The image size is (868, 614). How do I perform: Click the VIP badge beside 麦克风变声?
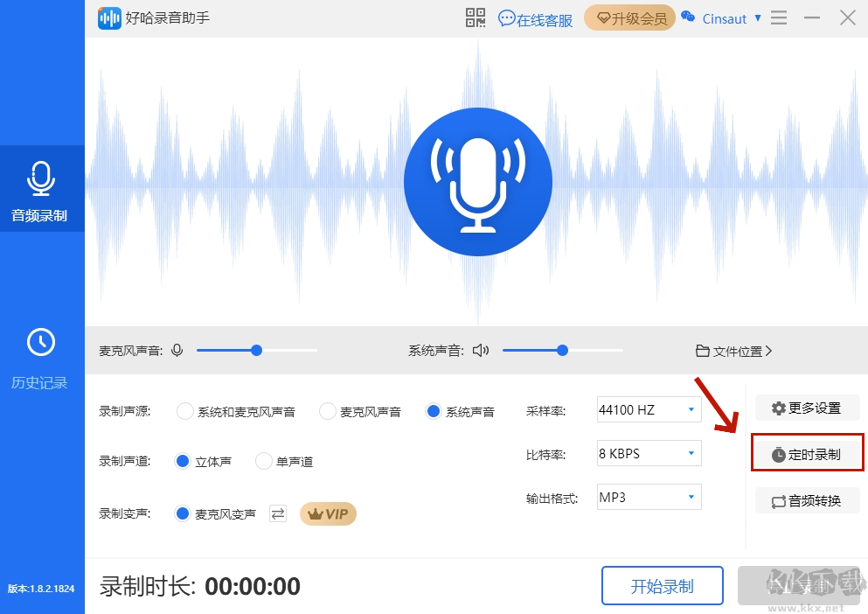[328, 513]
